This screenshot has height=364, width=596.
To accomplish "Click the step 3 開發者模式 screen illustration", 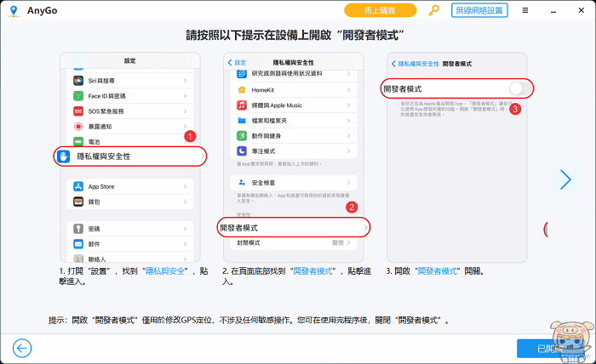I will pos(457,157).
